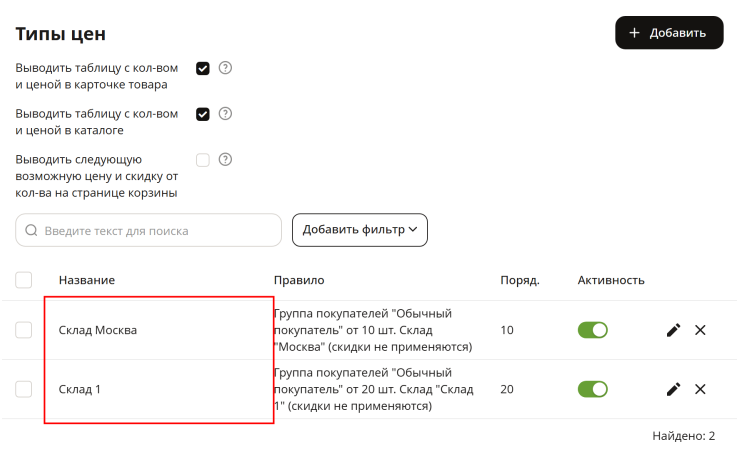Disable activity toggle for Склад 1
This screenshot has height=458, width=740.
(x=593, y=390)
